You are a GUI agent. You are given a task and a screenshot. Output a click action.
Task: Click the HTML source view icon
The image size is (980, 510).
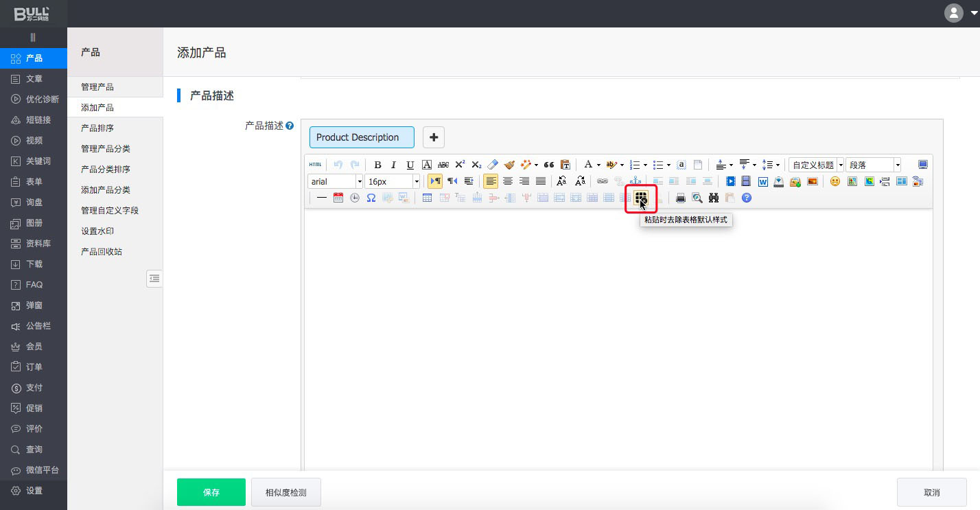click(315, 165)
